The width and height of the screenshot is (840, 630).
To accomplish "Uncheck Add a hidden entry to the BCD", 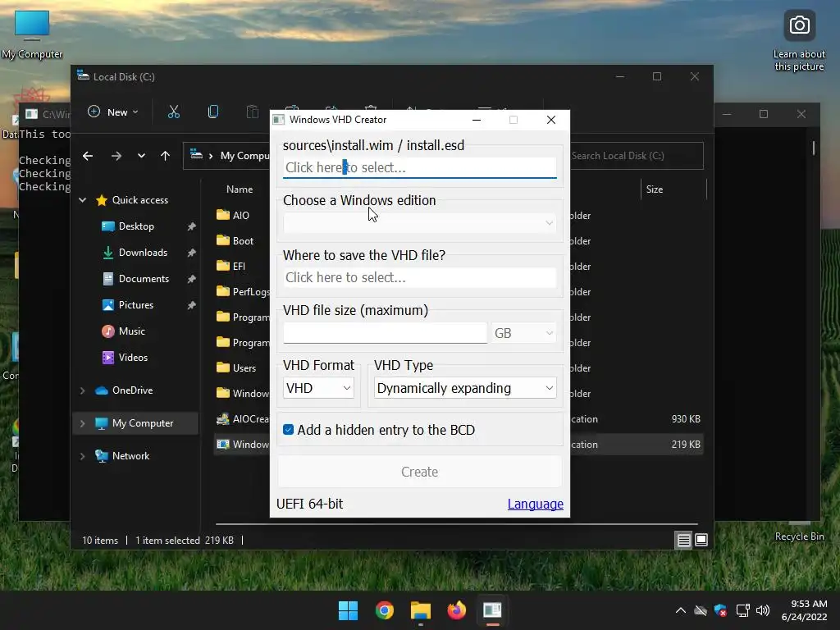I will [288, 430].
